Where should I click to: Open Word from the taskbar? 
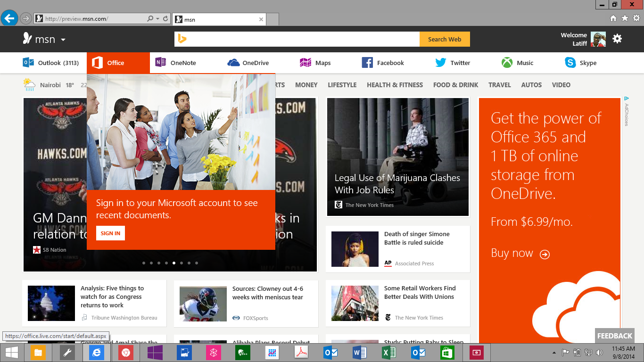(x=360, y=353)
